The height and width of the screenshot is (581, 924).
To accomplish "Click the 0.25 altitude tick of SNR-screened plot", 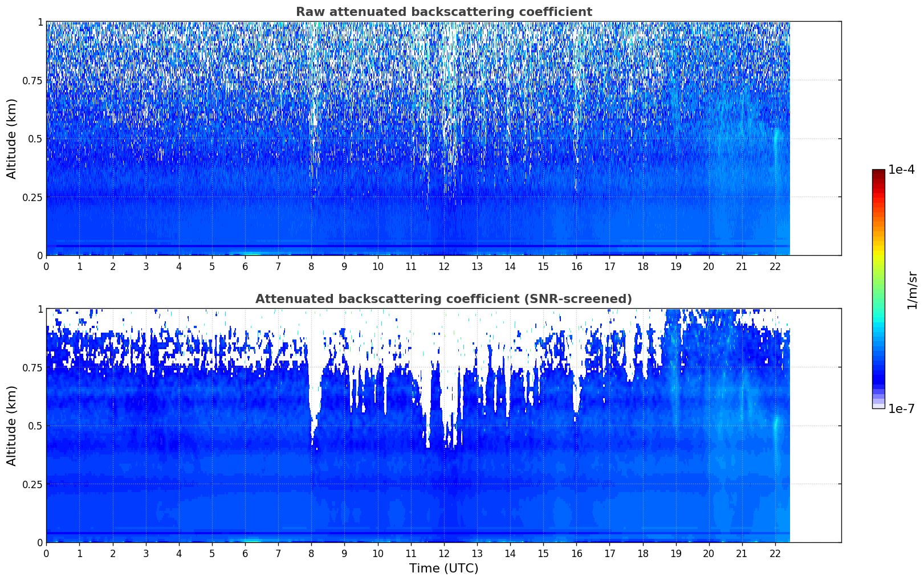I will point(32,484).
